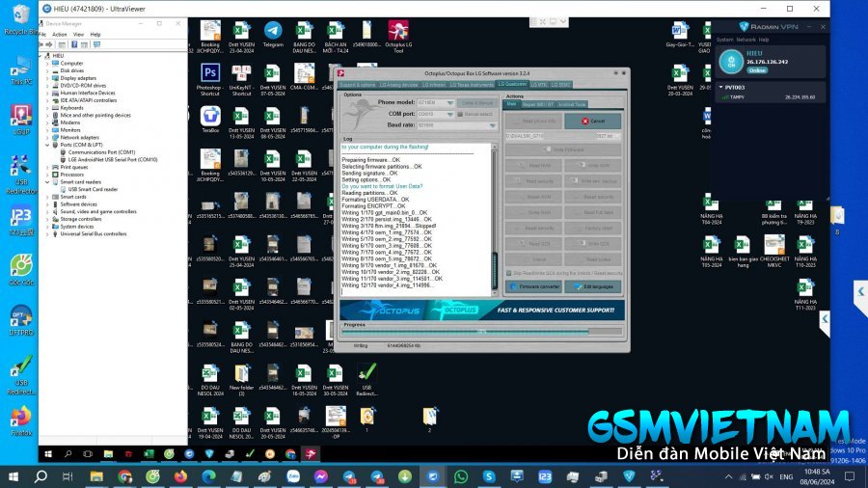Open Messenger on local taskbar
Screen dimensions: 868x488
tap(320, 476)
